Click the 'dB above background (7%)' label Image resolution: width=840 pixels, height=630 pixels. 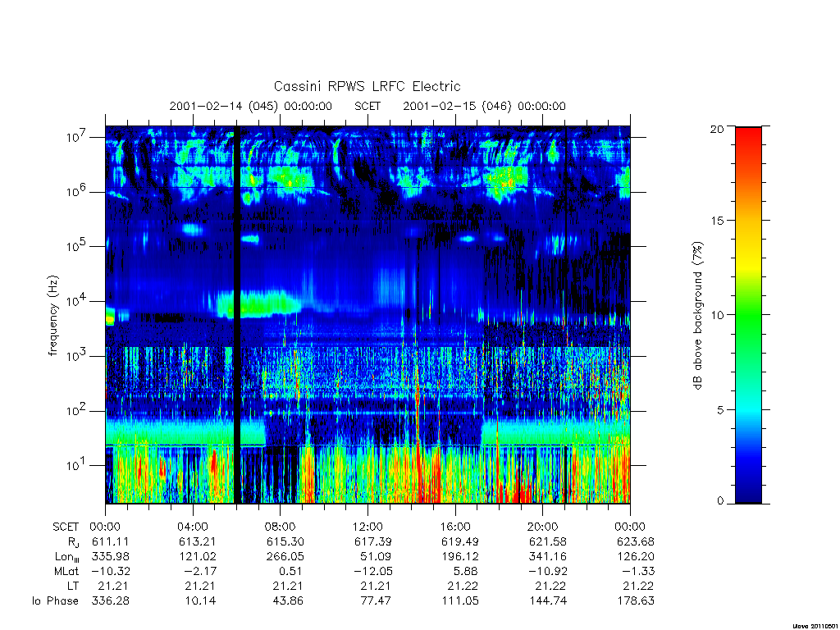pyautogui.click(x=697, y=315)
